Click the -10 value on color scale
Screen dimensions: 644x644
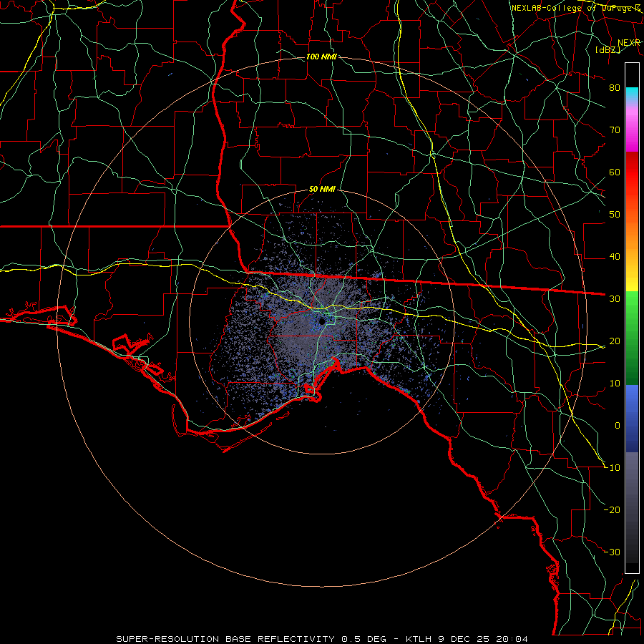[612, 468]
